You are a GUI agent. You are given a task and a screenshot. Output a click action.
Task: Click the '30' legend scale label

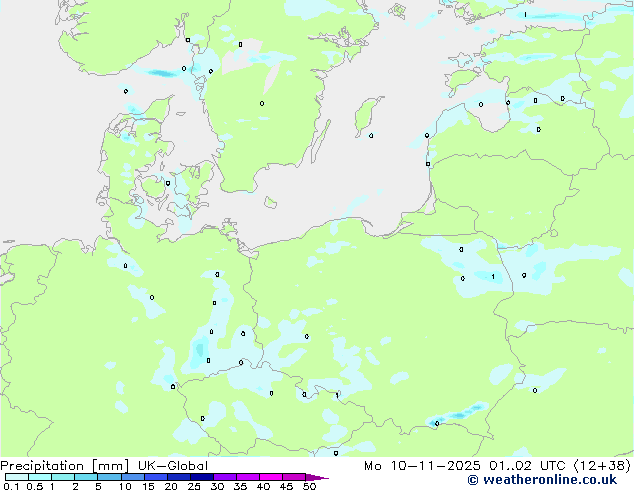[x=217, y=486]
